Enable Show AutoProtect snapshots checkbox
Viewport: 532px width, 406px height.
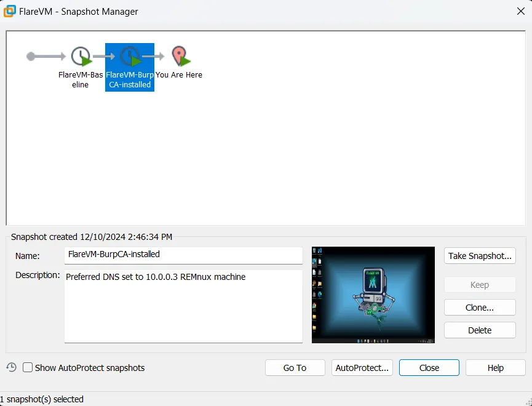(x=28, y=368)
